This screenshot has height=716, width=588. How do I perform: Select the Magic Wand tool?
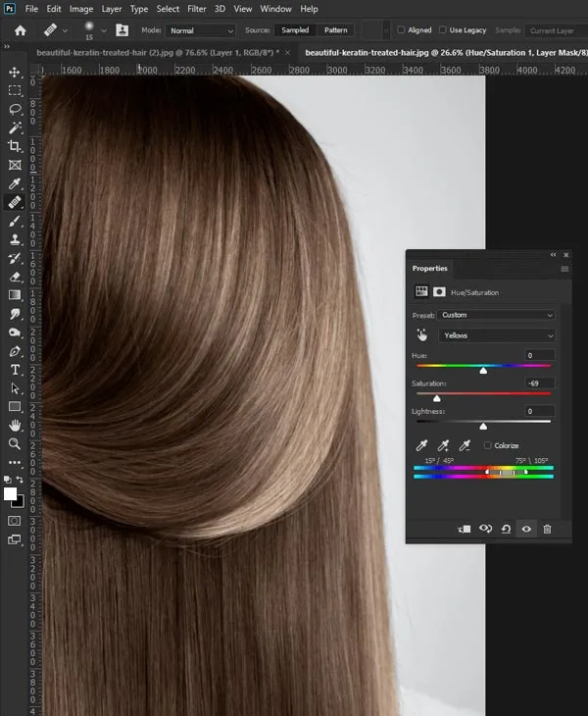coord(15,128)
